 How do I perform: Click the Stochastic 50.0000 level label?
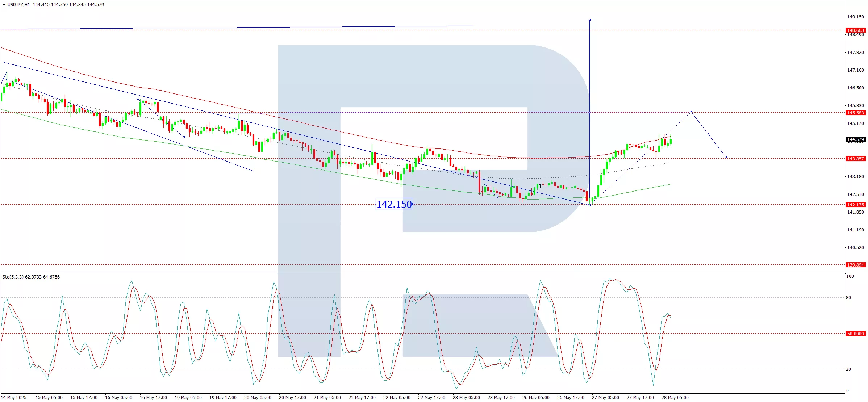pyautogui.click(x=855, y=334)
